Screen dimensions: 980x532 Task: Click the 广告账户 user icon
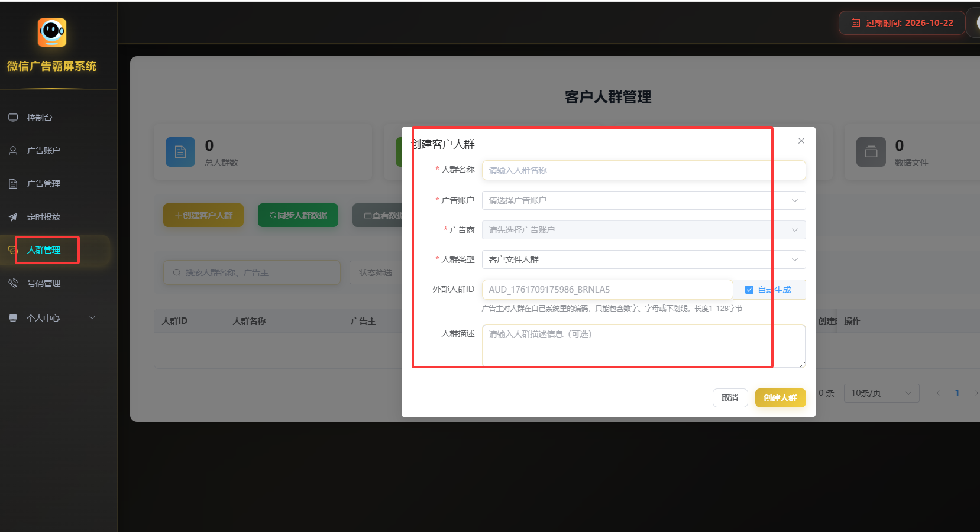pos(13,151)
